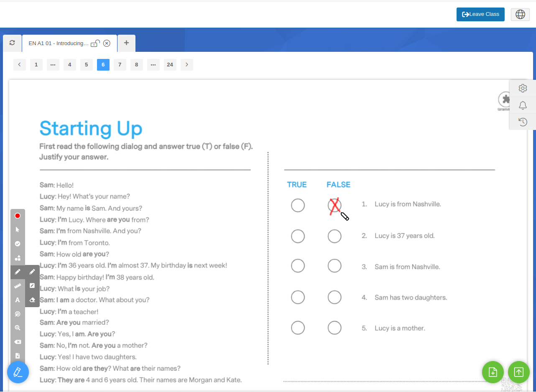
Task: Click the line 'Sam: Hello!'
Action: click(x=56, y=185)
